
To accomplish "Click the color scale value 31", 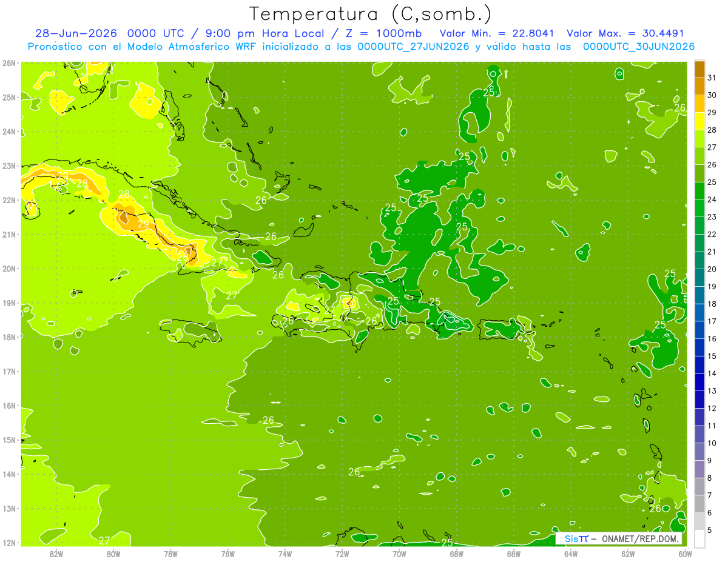I will (x=712, y=78).
